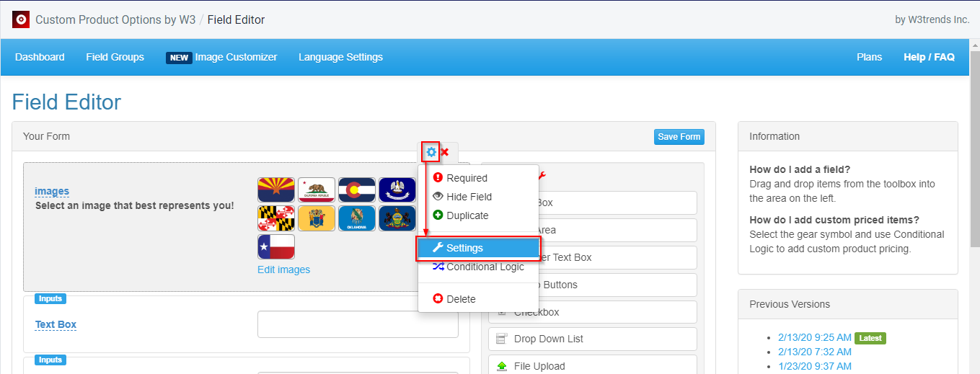Select the Colorado flag image
This screenshot has width=980, height=374.
point(357,190)
